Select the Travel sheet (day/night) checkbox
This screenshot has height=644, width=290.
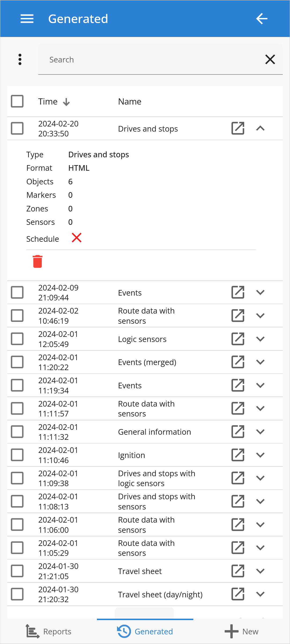point(17,594)
